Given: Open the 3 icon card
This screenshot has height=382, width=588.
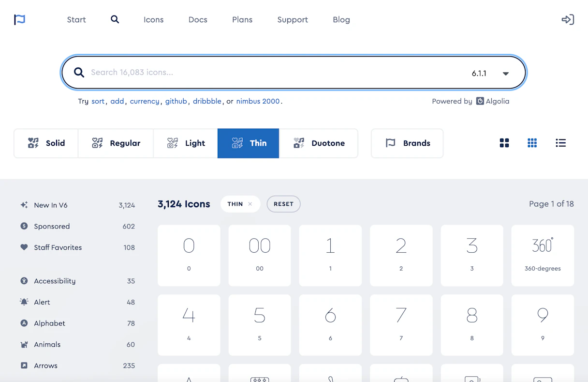Looking at the screenshot, I should [x=472, y=255].
